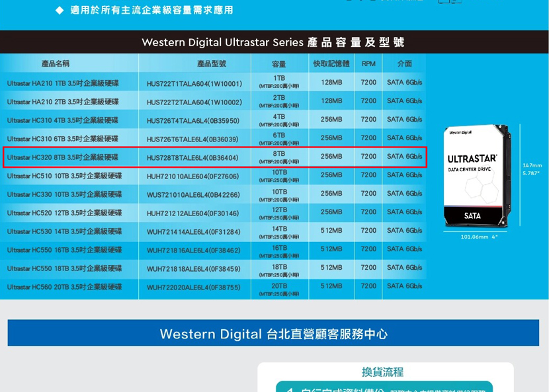
Task: Click the 'Ultrastar HC310 6TB' product name
Action: (63, 139)
